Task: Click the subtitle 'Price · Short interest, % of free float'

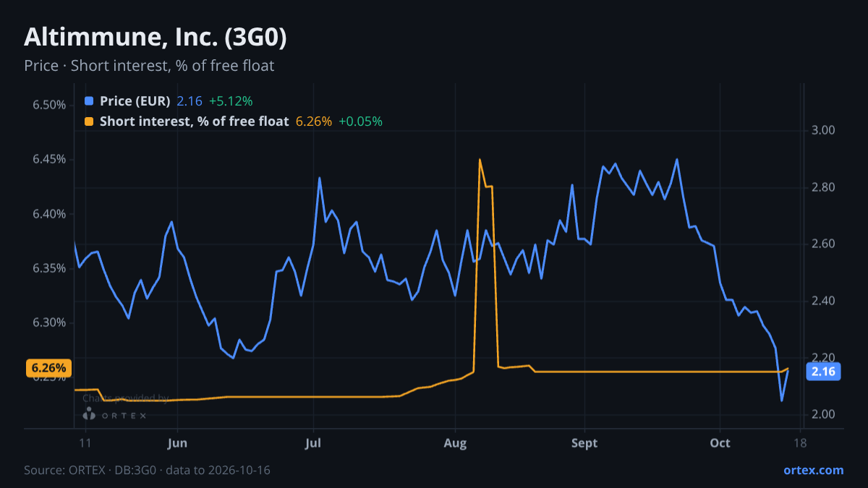Action: click(x=149, y=66)
